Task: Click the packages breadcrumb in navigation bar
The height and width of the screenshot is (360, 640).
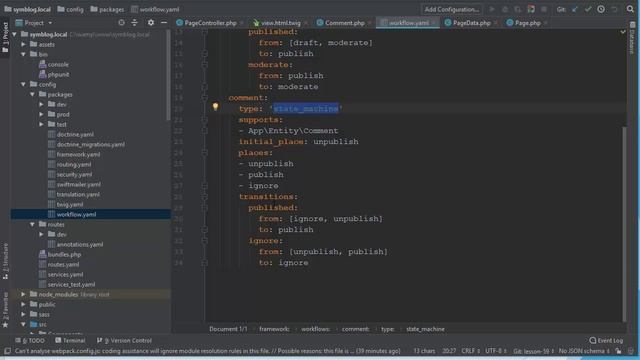Action: pyautogui.click(x=107, y=9)
